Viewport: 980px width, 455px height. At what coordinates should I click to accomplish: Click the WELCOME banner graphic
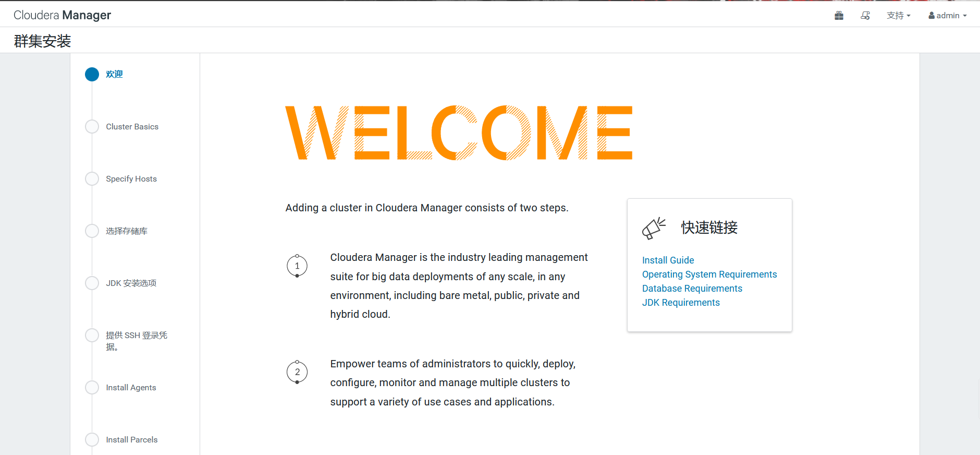click(x=459, y=133)
